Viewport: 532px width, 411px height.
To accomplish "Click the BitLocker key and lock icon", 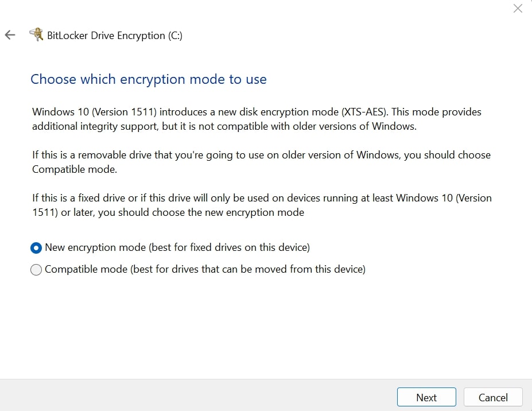I will coord(36,35).
